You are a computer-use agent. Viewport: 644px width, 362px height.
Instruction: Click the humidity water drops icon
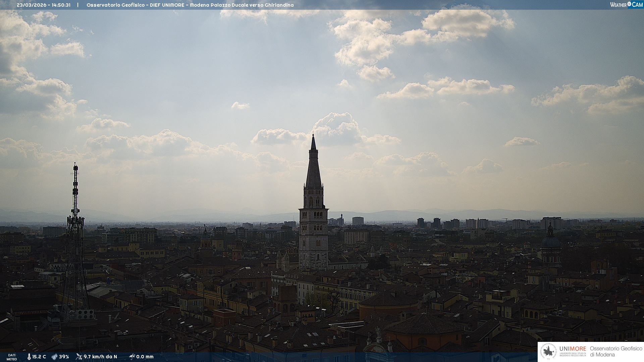(54, 357)
